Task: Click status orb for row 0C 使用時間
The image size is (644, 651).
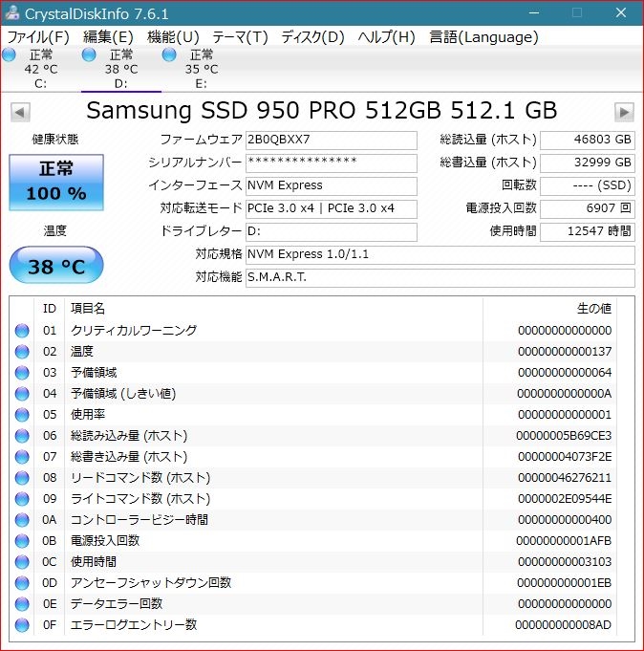Action: pos(22,562)
